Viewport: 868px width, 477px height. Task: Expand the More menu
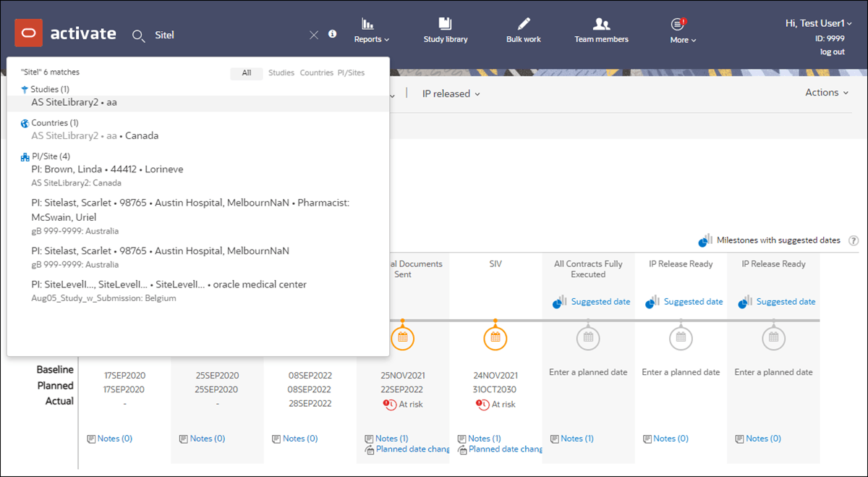[x=683, y=40]
